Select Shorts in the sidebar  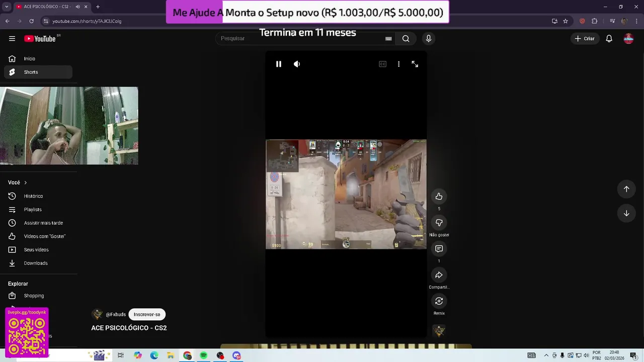pyautogui.click(x=38, y=72)
